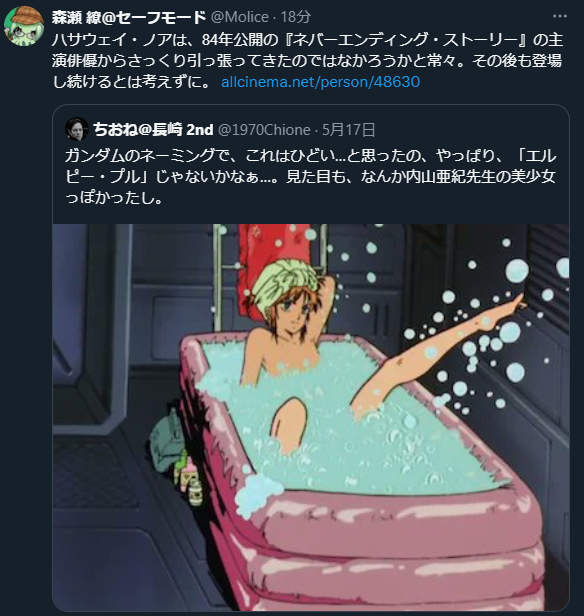The height and width of the screenshot is (616, 584).
Task: Open the bathtub anime image in the quoted tweet
Action: 311,417
